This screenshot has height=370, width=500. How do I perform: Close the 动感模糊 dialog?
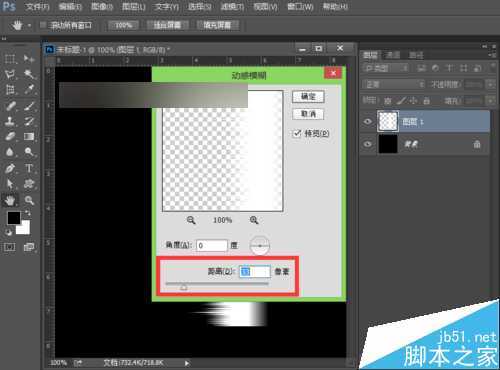[333, 73]
